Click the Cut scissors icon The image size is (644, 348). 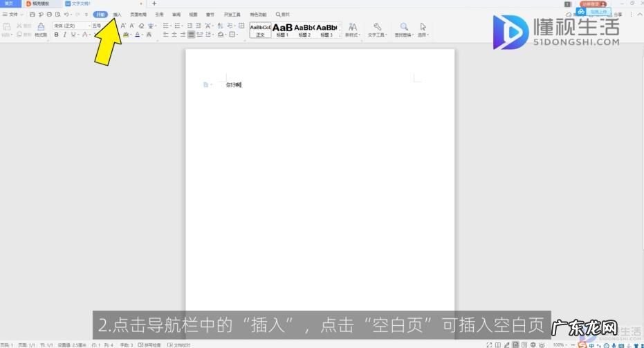(19, 26)
